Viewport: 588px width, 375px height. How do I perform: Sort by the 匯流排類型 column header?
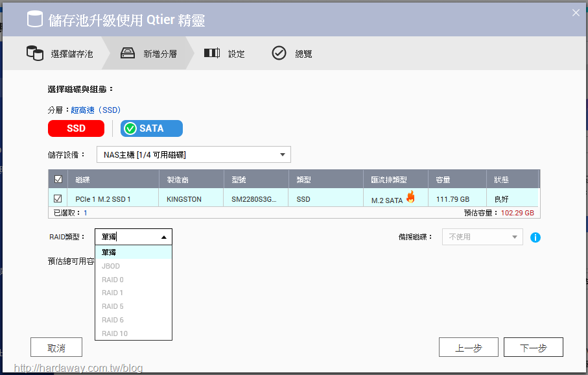point(396,179)
